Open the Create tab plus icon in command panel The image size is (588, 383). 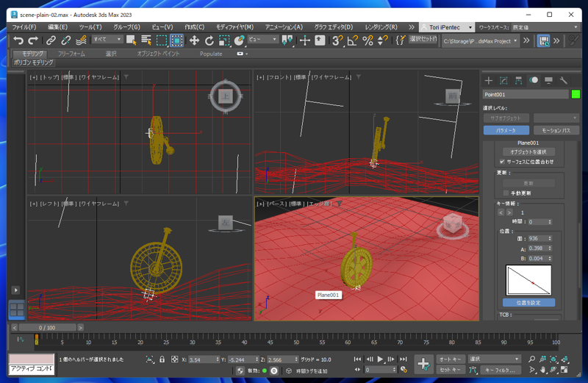488,81
